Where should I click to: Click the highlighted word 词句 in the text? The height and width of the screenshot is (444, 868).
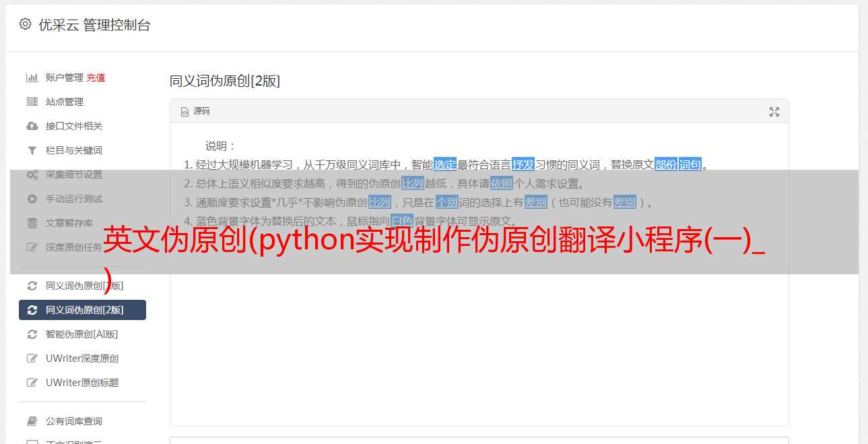(690, 164)
